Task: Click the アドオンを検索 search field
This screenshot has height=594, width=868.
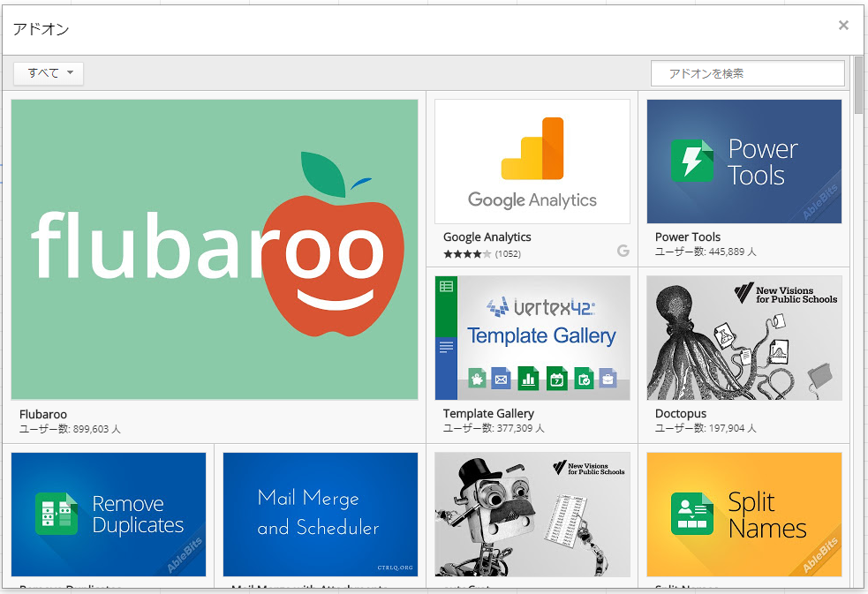Action: [748, 73]
